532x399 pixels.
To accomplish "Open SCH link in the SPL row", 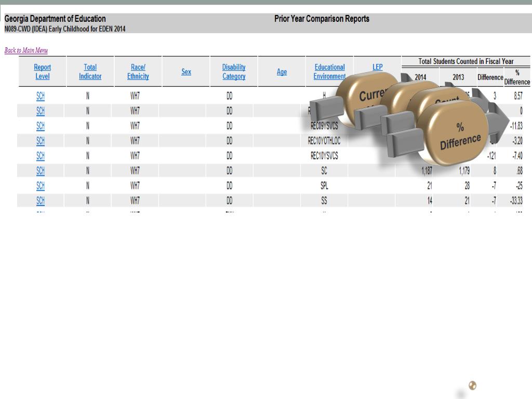I will coord(41,185).
